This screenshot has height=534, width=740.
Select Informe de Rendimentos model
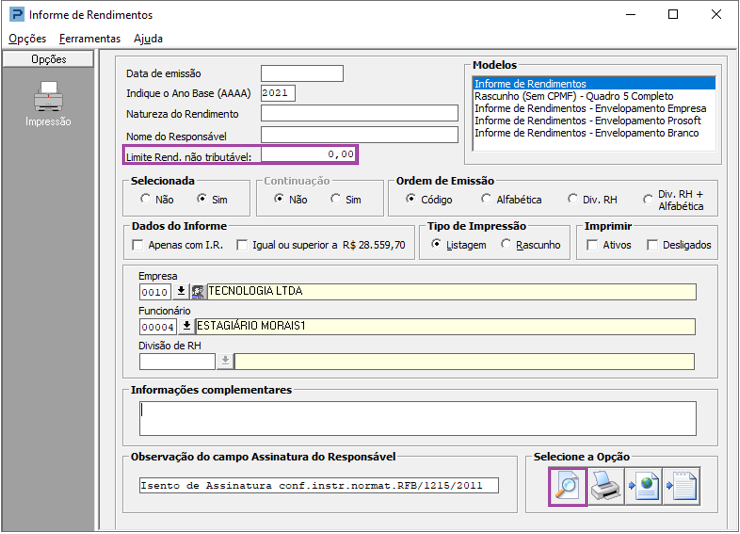pyautogui.click(x=594, y=84)
